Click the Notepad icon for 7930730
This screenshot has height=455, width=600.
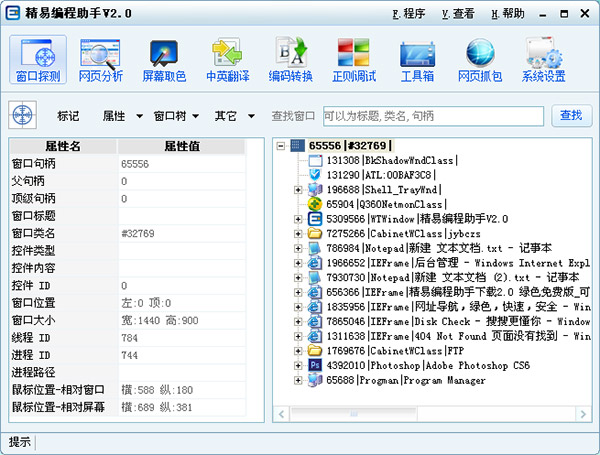tap(315, 277)
